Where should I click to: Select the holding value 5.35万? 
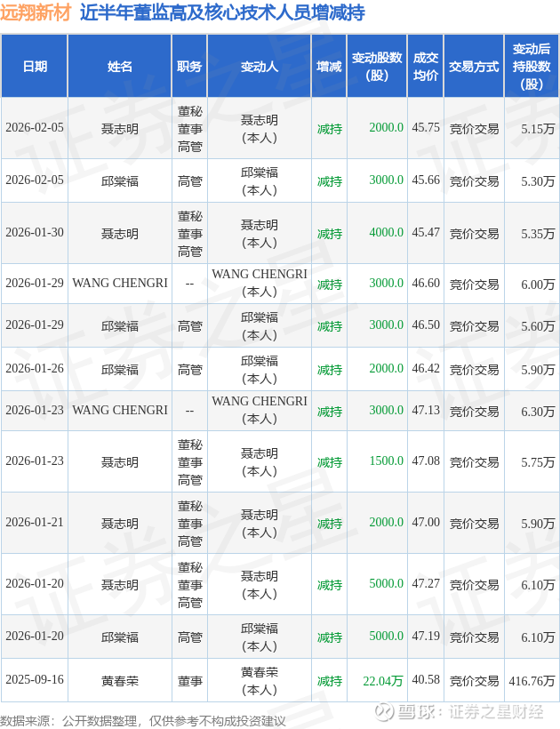[538, 234]
